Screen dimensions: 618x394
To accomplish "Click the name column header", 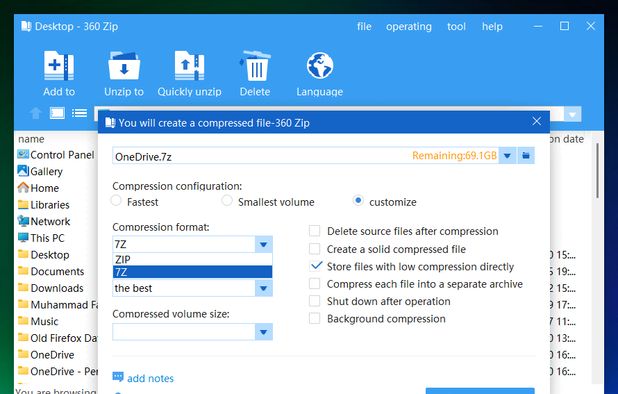I will click(31, 139).
